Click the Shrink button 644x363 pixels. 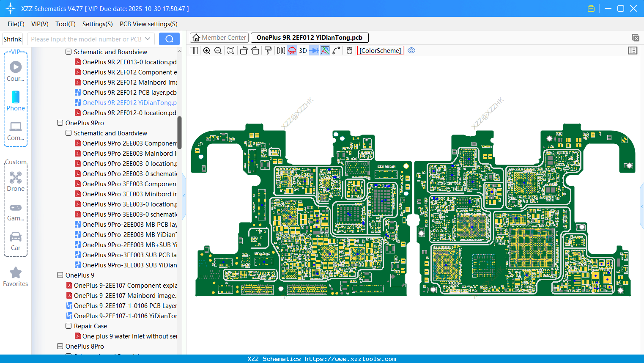click(x=13, y=39)
